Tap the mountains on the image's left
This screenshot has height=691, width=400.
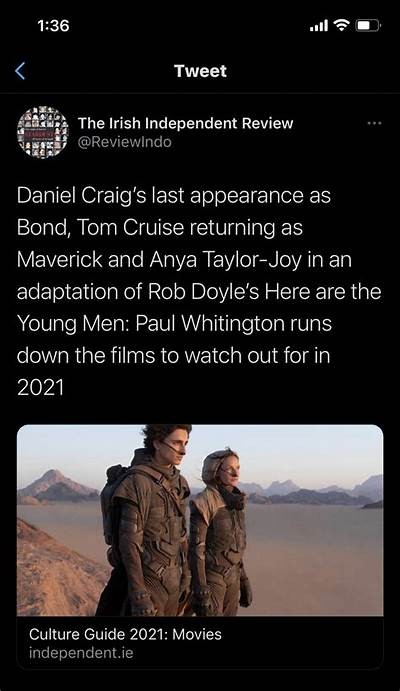57,487
